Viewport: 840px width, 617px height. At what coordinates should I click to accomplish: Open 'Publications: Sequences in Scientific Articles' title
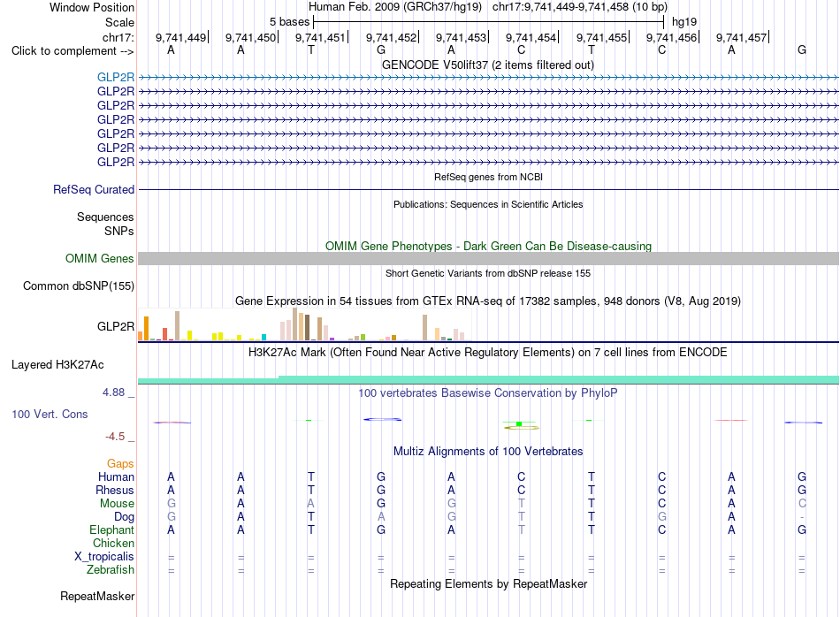[488, 204]
